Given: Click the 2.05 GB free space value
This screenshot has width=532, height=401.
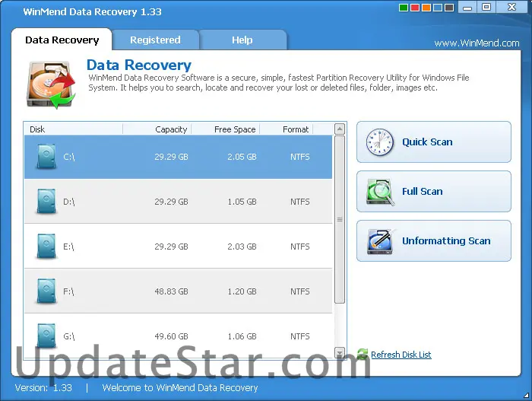Looking at the screenshot, I should tap(242, 157).
